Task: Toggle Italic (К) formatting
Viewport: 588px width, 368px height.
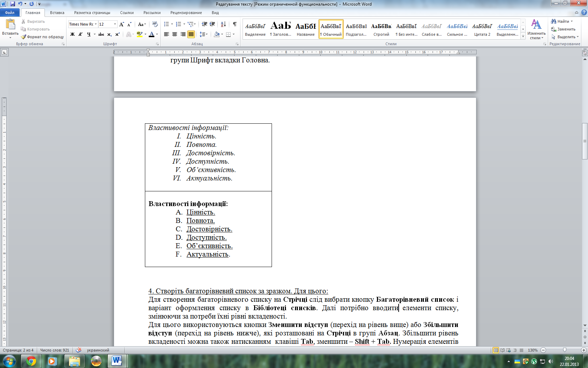Action: click(80, 34)
